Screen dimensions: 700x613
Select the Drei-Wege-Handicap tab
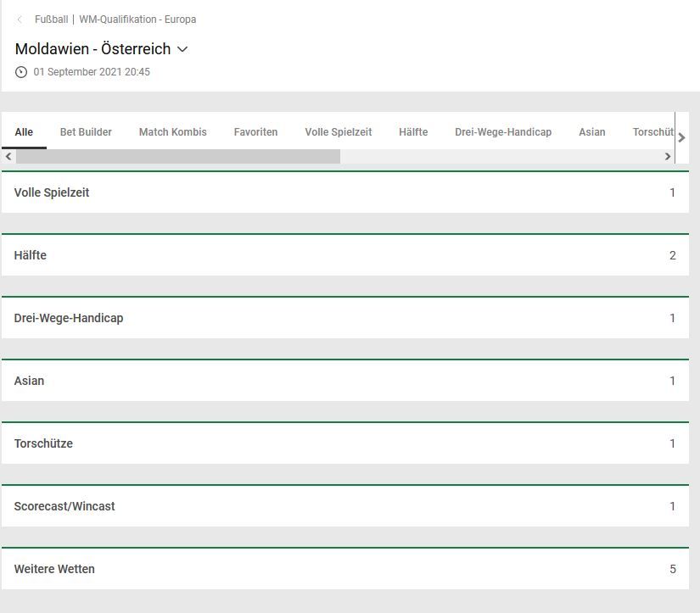(503, 132)
